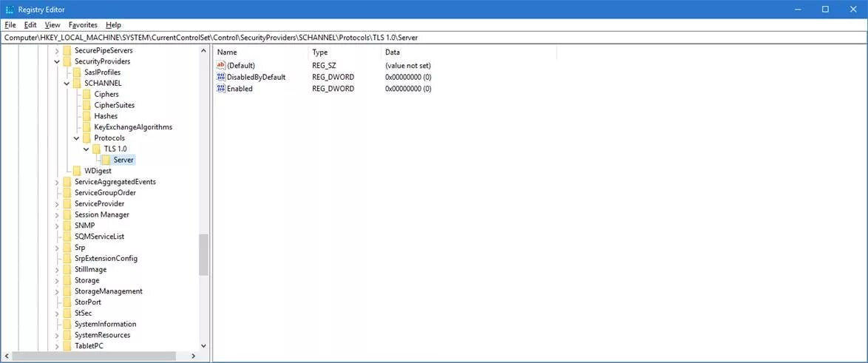
Task: Select the SecurePipeServers folder icon
Action: [x=67, y=50]
